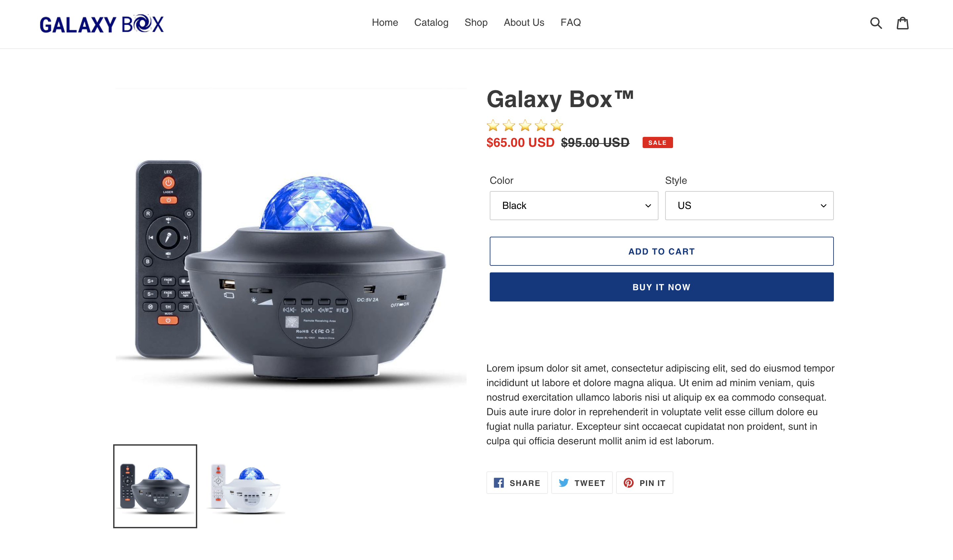Click the Buy It Now button
953x560 pixels.
click(661, 287)
